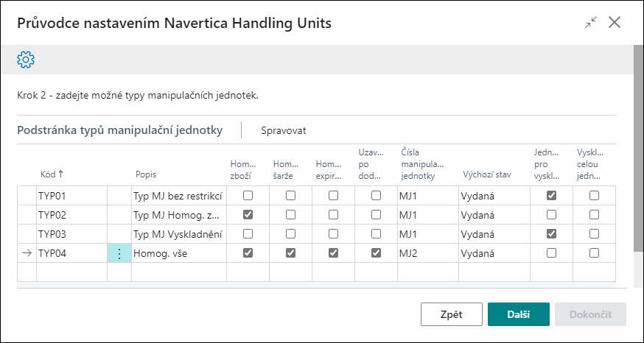Click the MJ2 number series cell
The height and width of the screenshot is (343, 644).
point(428,253)
